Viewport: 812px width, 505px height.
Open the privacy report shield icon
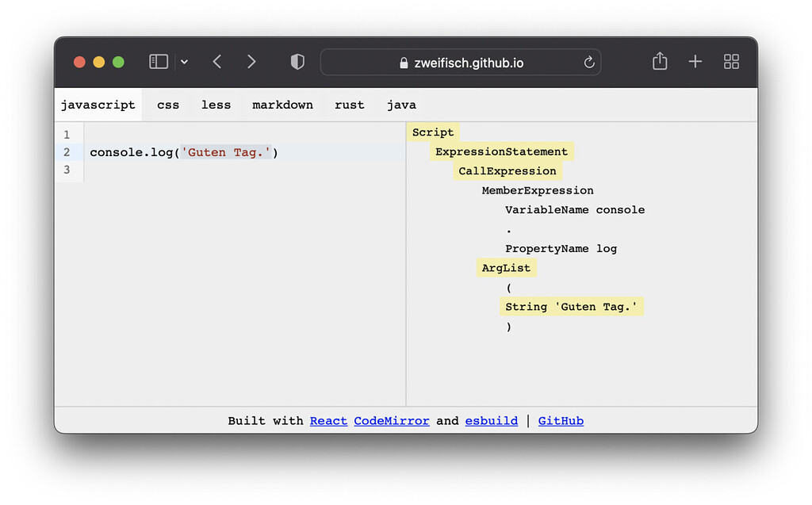[297, 61]
